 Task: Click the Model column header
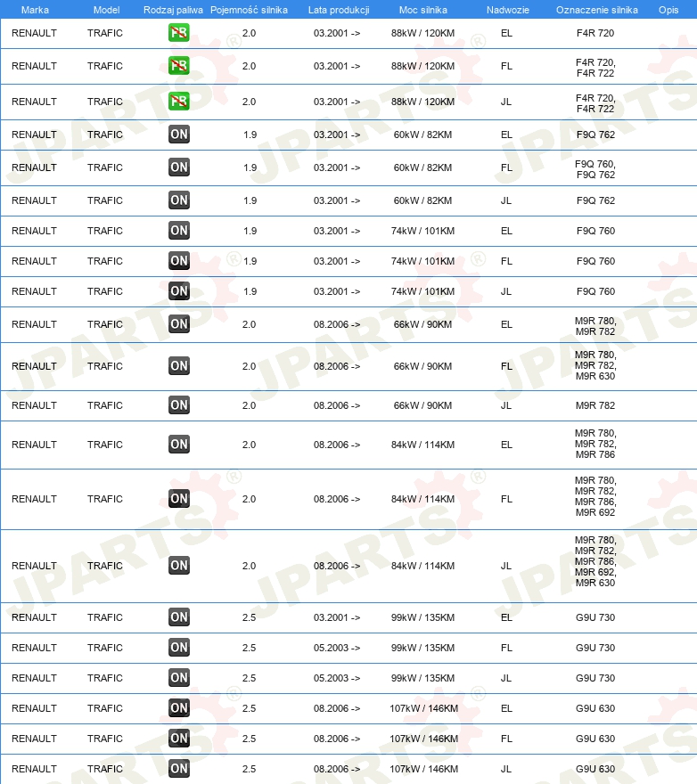coord(107,10)
